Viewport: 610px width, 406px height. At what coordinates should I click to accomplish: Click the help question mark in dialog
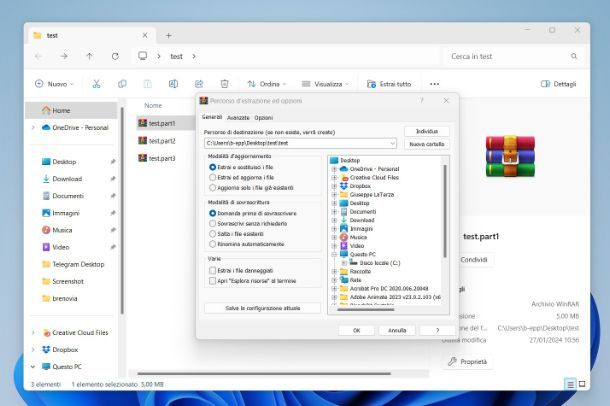coord(421,101)
